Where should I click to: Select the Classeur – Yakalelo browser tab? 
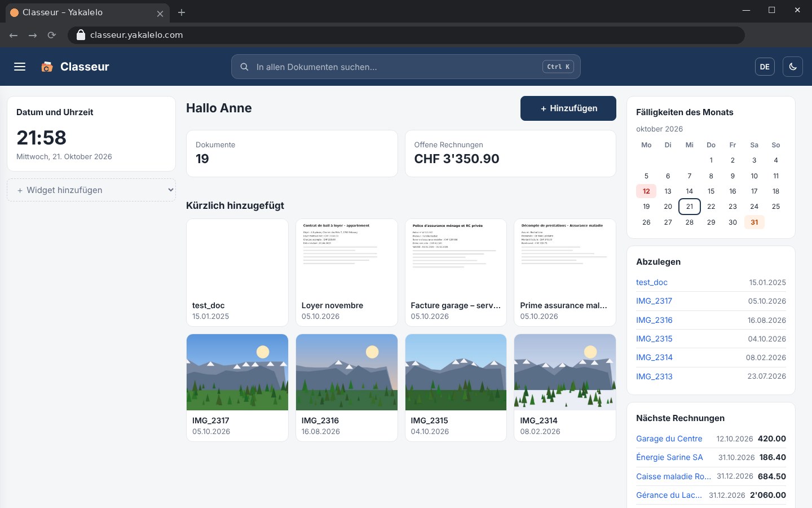86,12
